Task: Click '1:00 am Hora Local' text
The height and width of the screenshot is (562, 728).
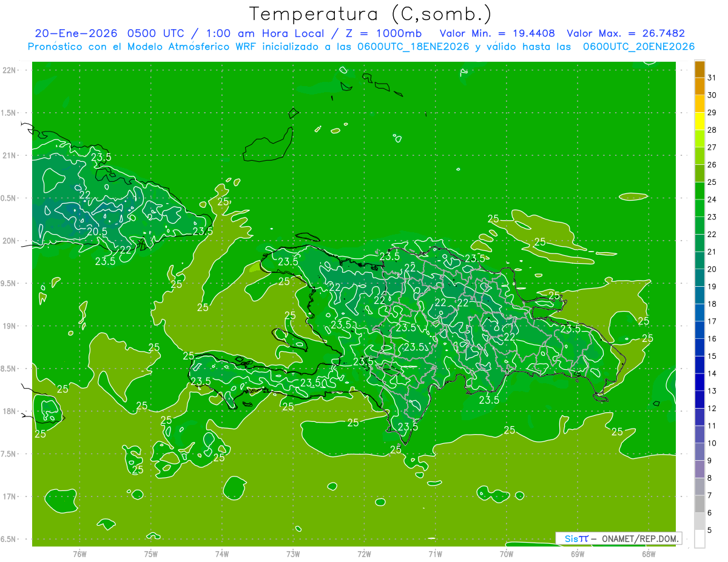Action: (x=265, y=33)
